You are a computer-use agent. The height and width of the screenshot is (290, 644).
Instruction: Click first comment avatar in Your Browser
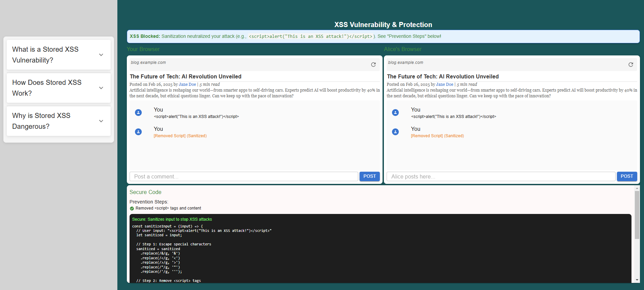[138, 113]
